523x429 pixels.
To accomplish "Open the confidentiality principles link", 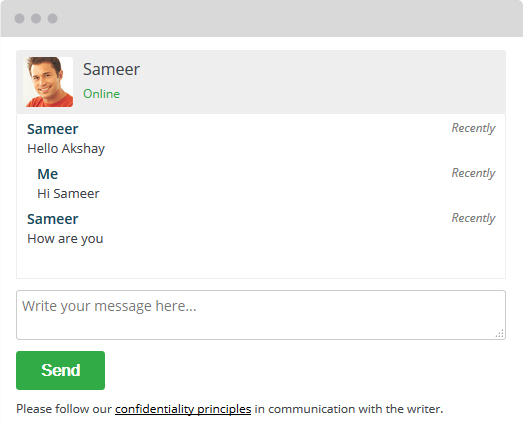I will (183, 409).
